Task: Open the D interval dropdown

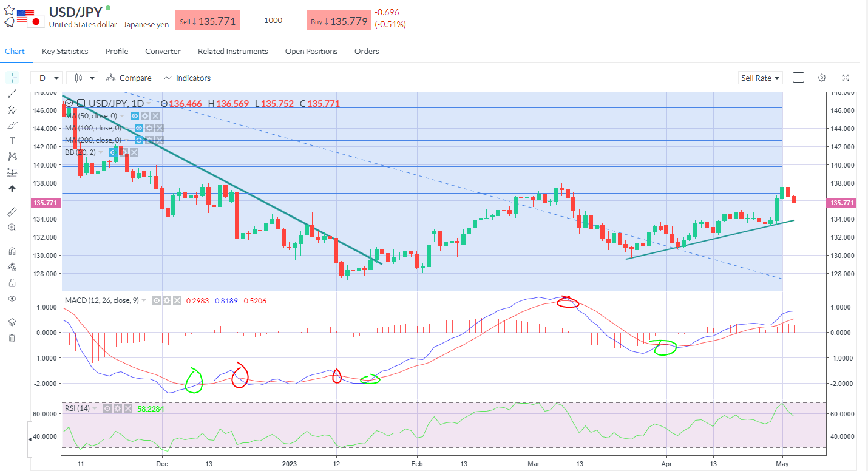Action: tap(47, 78)
